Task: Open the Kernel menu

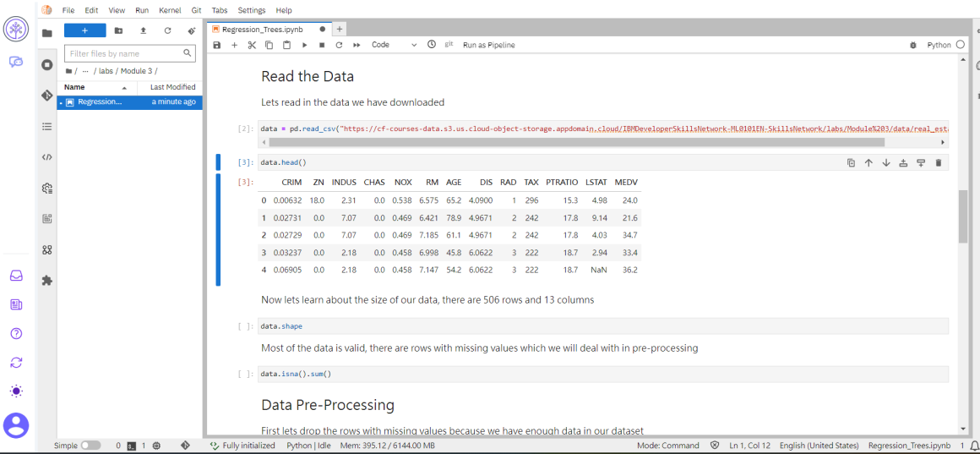Action: coord(170,10)
